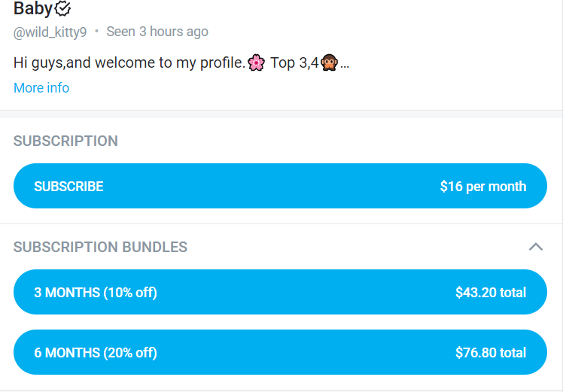The image size is (563, 392).
Task: Collapse the Subscription Bundles chevron
Action: coord(535,247)
